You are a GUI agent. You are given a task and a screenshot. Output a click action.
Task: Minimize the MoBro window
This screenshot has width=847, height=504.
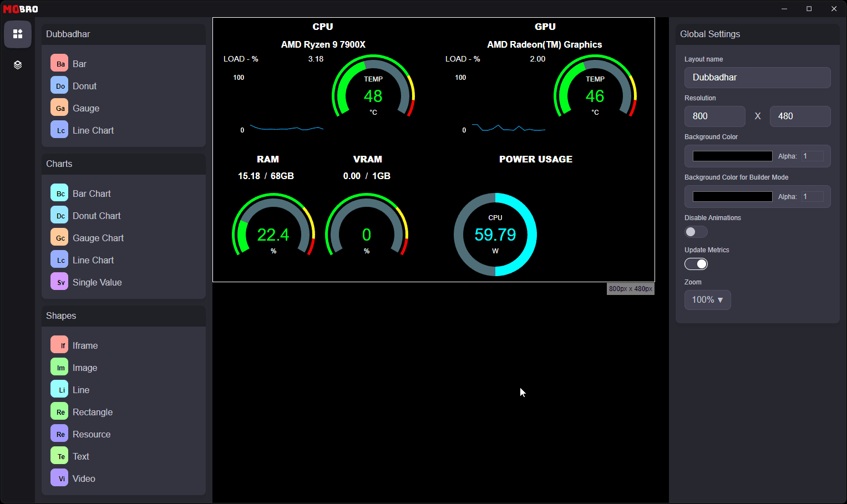point(784,9)
